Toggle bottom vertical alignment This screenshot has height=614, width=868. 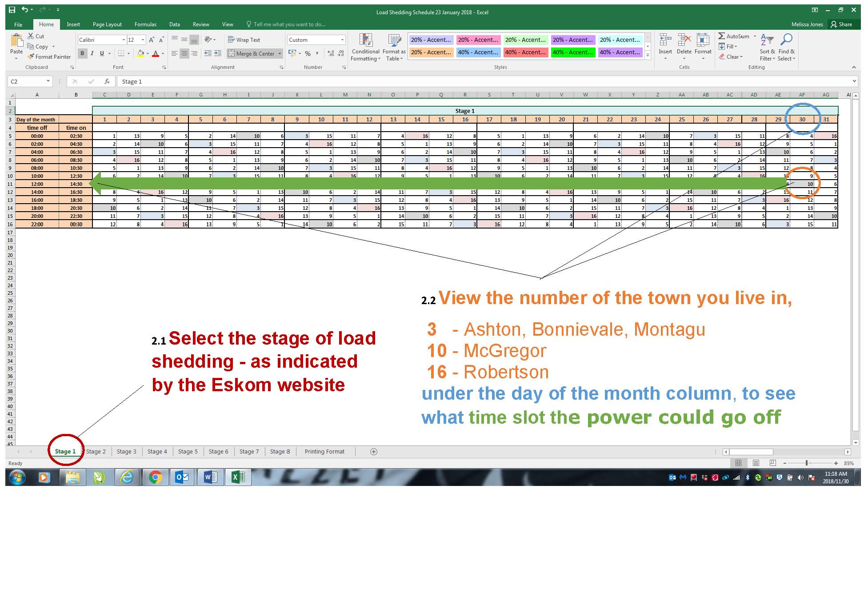point(194,40)
